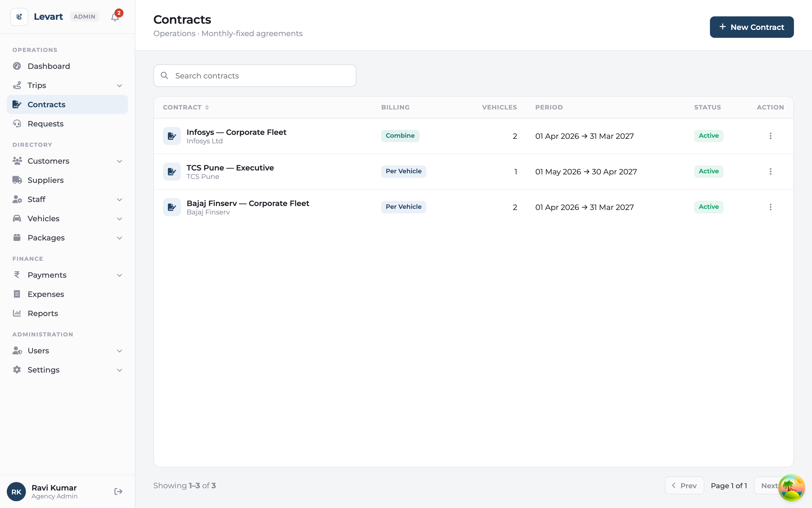Open the notifications bell
The width and height of the screenshot is (812, 508).
(x=115, y=17)
